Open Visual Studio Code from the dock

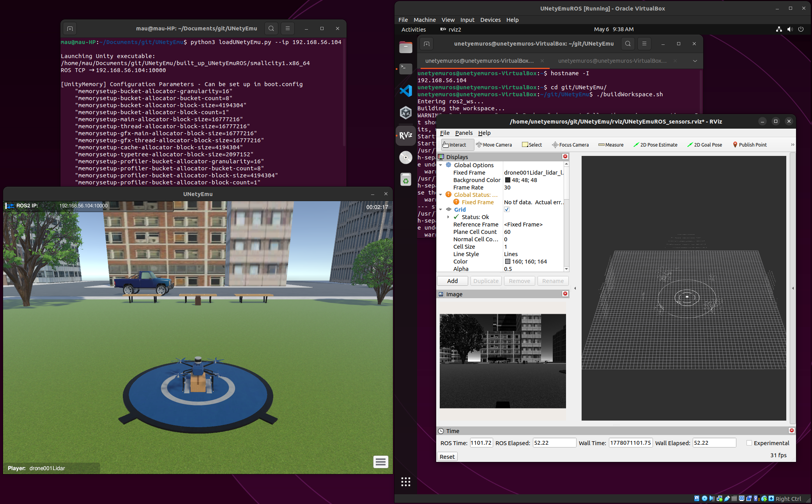tap(406, 90)
